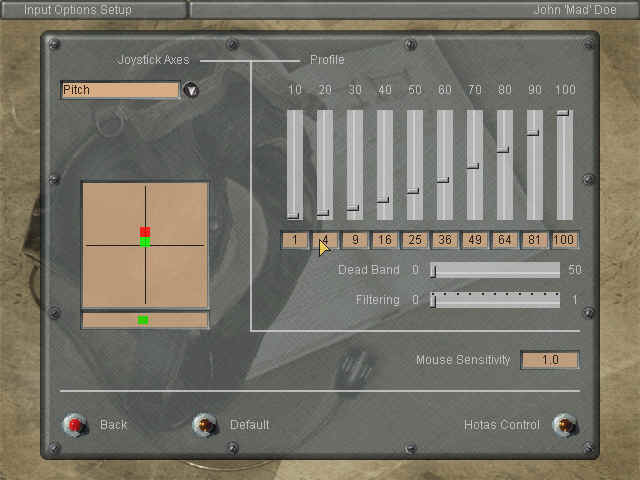The image size is (640, 480).
Task: Click the Hotas Control text label
Action: pos(501,425)
